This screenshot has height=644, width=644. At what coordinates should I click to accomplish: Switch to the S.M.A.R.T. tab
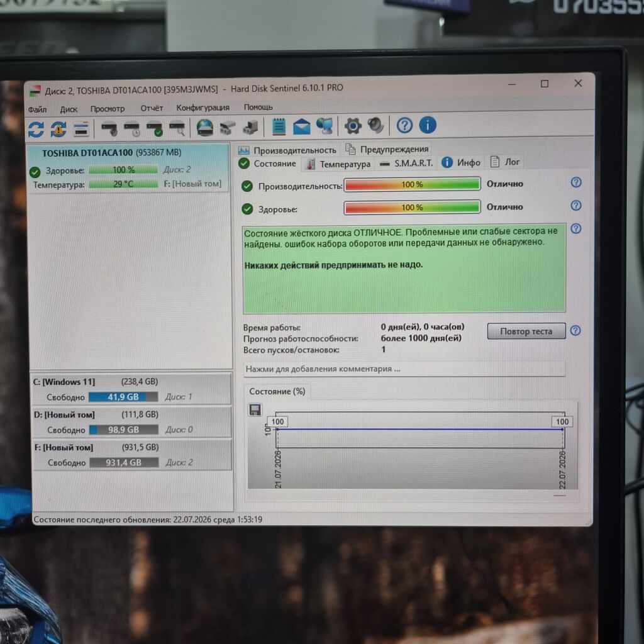tap(407, 163)
